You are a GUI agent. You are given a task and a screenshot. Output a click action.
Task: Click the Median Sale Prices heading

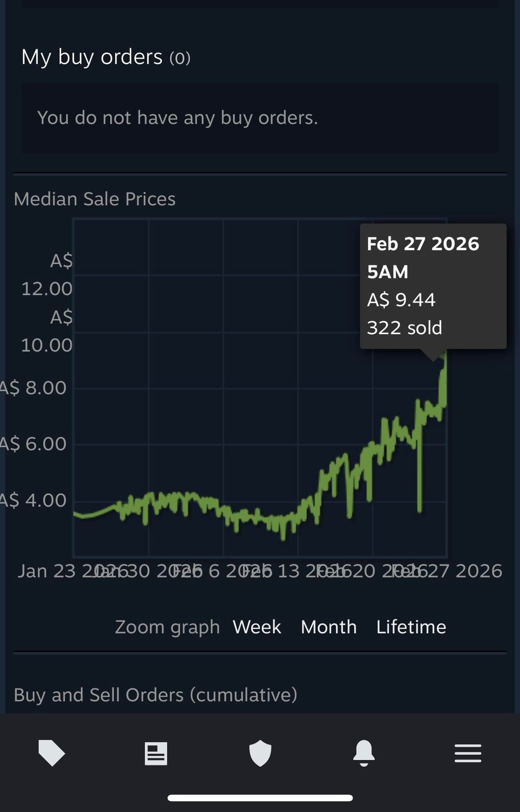coord(94,199)
